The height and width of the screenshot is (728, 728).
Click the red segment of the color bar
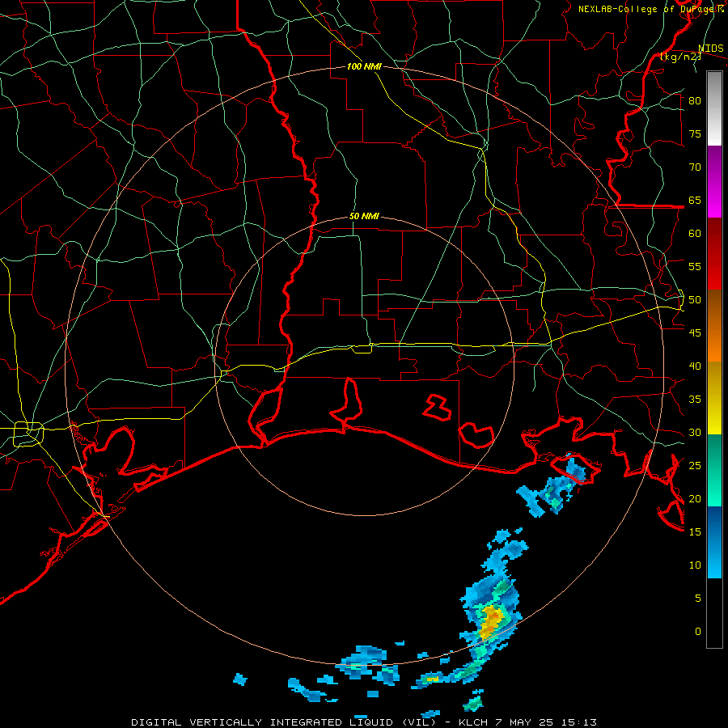point(714,254)
